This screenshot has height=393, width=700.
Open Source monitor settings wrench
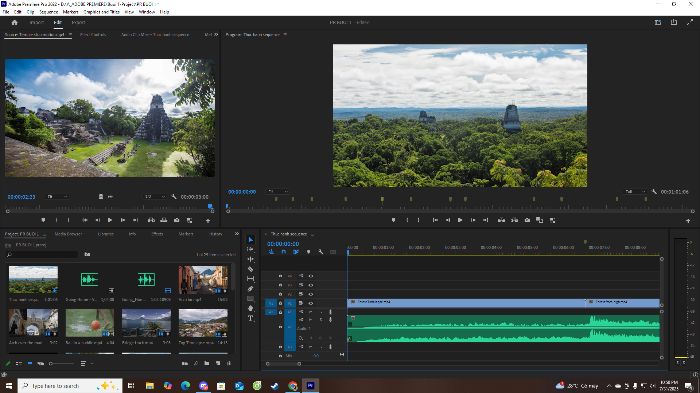click(x=174, y=196)
